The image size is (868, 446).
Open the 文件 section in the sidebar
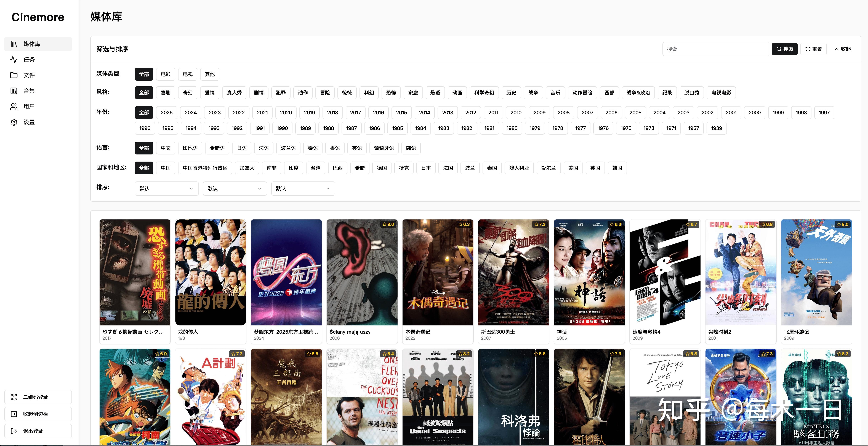point(29,75)
